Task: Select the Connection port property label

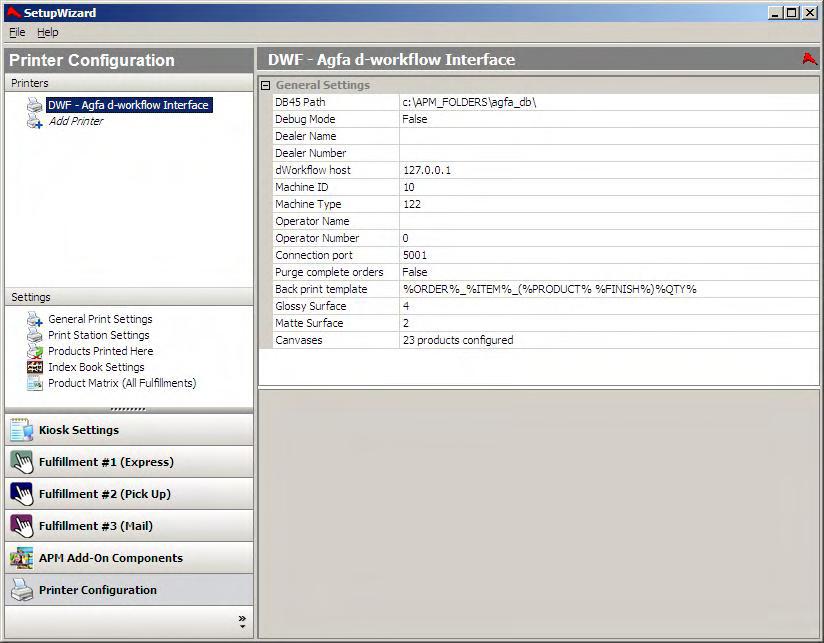Action: coord(314,255)
